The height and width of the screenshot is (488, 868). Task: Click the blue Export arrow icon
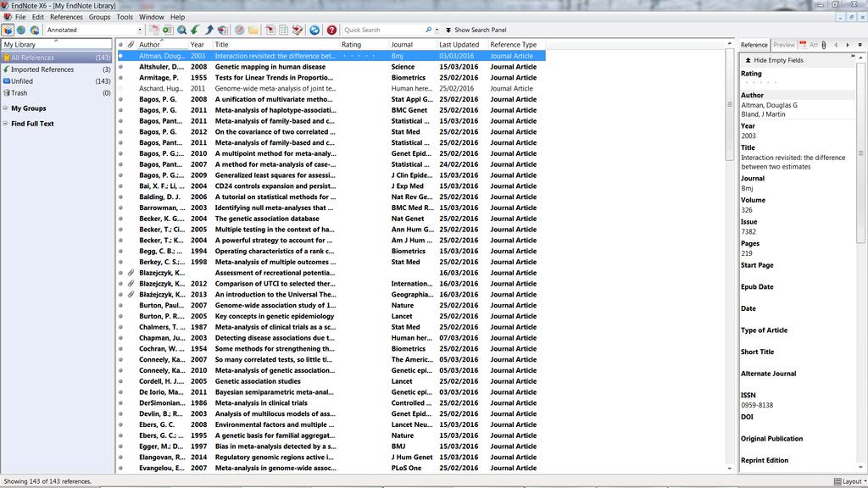[x=209, y=30]
